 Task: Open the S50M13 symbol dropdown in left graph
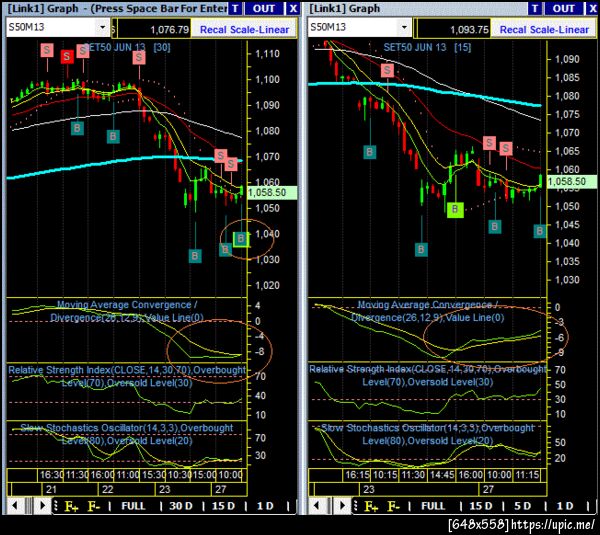pos(103,27)
